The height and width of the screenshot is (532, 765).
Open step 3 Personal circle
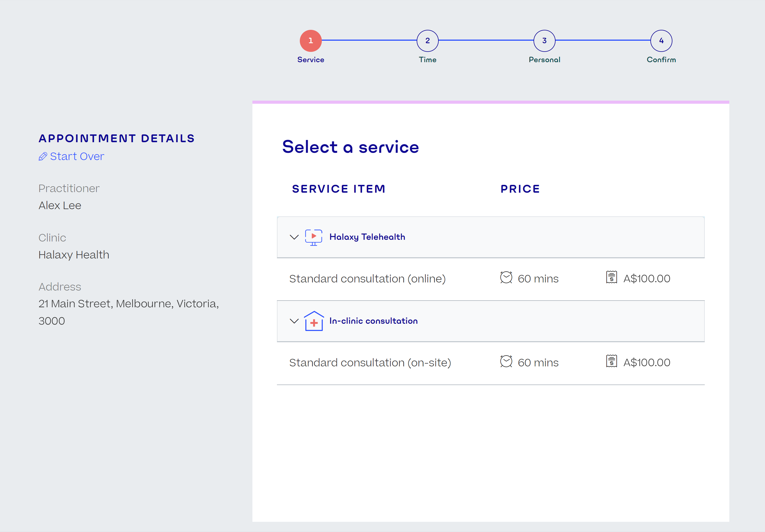coord(544,41)
